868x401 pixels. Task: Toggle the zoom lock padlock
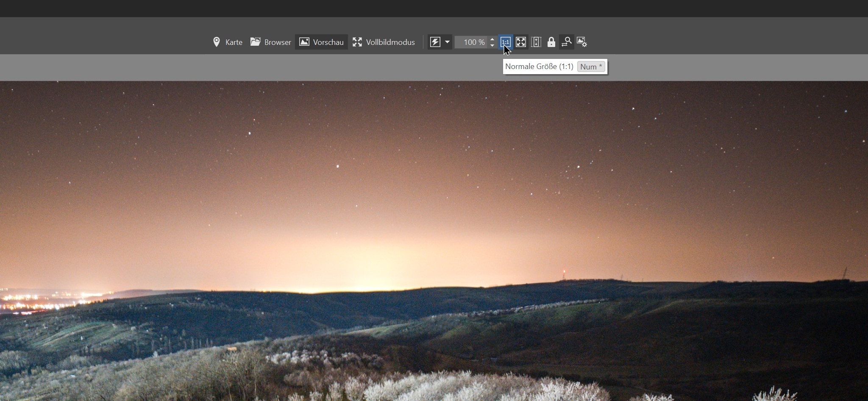pos(551,42)
